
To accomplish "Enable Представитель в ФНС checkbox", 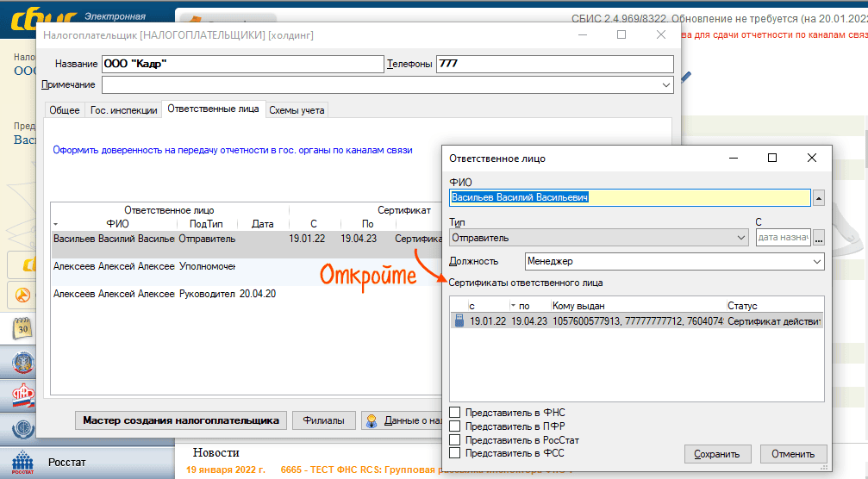I will click(455, 414).
